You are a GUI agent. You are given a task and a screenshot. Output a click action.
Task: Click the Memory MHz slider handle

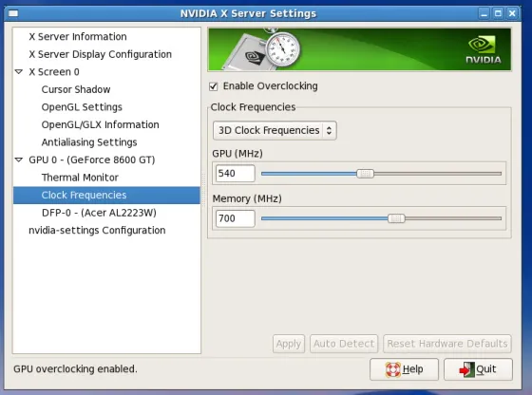pos(396,218)
